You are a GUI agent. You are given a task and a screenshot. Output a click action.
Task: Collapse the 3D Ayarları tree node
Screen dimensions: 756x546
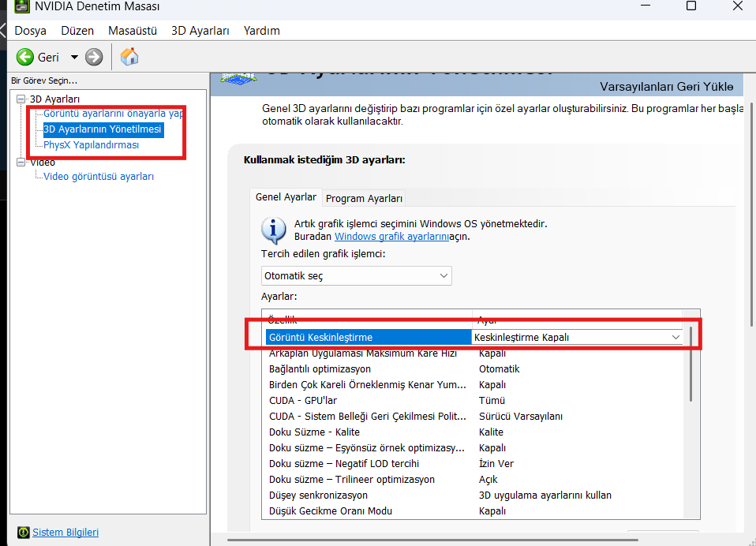(x=21, y=99)
